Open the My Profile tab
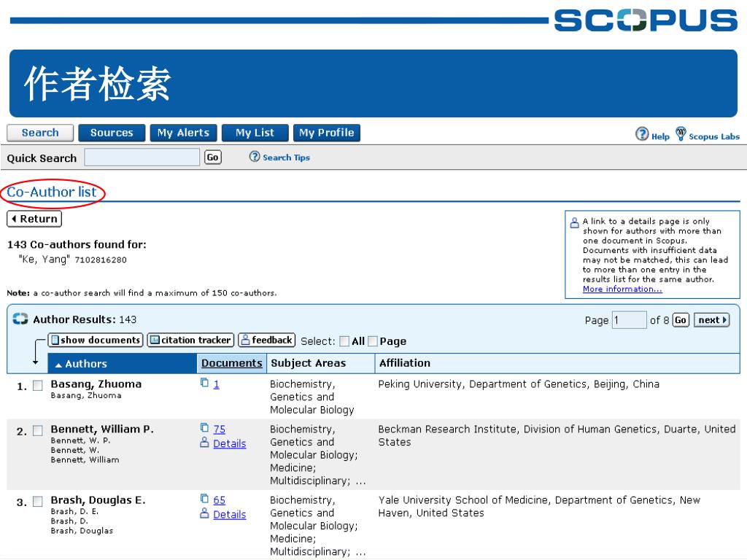The height and width of the screenshot is (560, 747). pos(327,133)
